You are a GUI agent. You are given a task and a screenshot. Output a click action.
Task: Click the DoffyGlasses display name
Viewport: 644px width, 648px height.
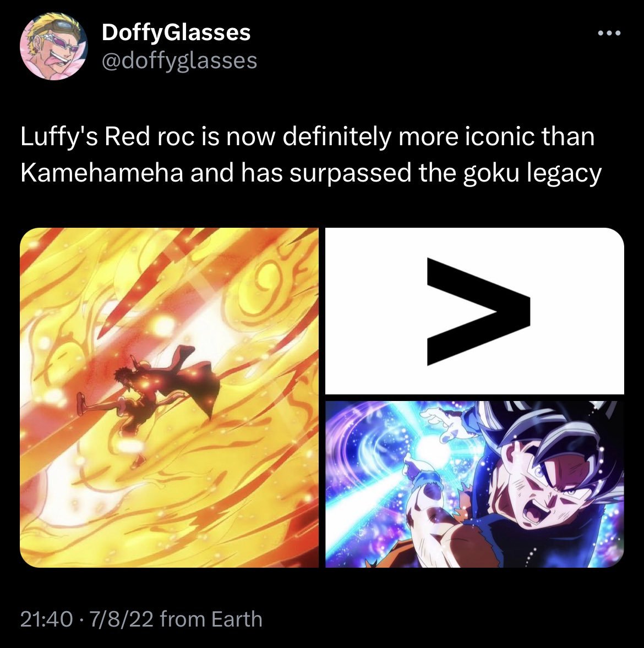point(176,32)
